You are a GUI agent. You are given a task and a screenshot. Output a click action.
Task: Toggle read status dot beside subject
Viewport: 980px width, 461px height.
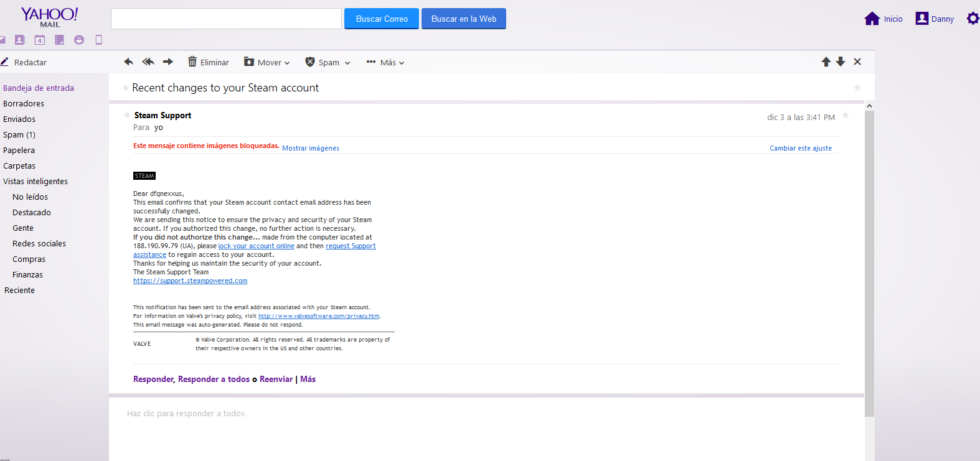(126, 88)
